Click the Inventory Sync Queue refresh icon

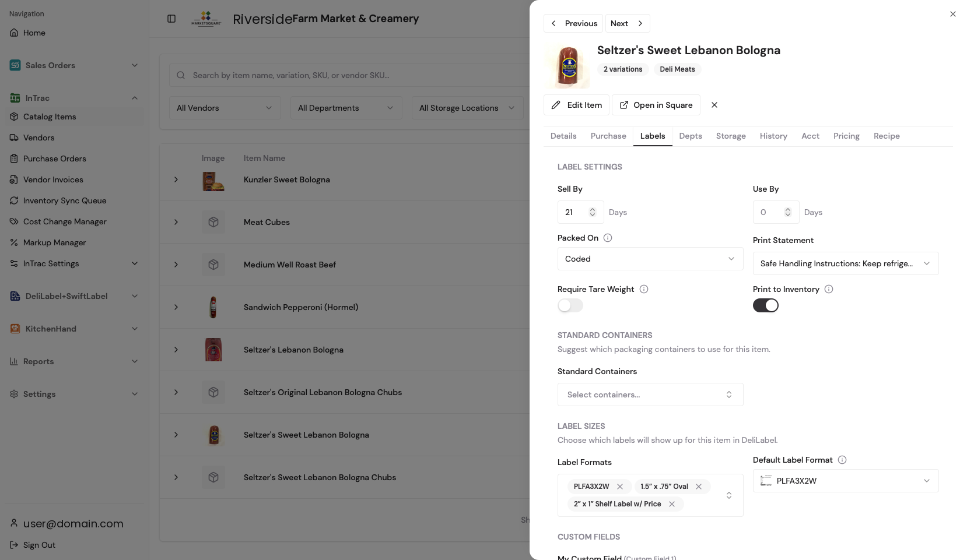click(x=14, y=200)
